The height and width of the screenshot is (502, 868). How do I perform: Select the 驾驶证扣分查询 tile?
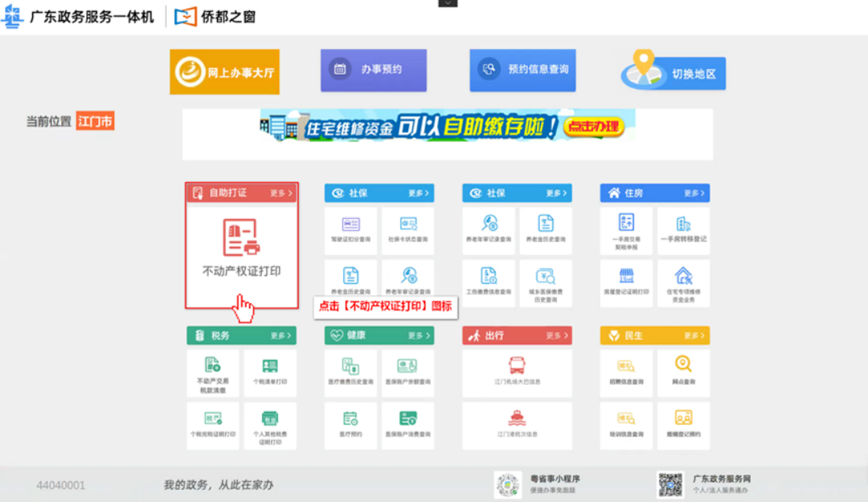tap(350, 228)
